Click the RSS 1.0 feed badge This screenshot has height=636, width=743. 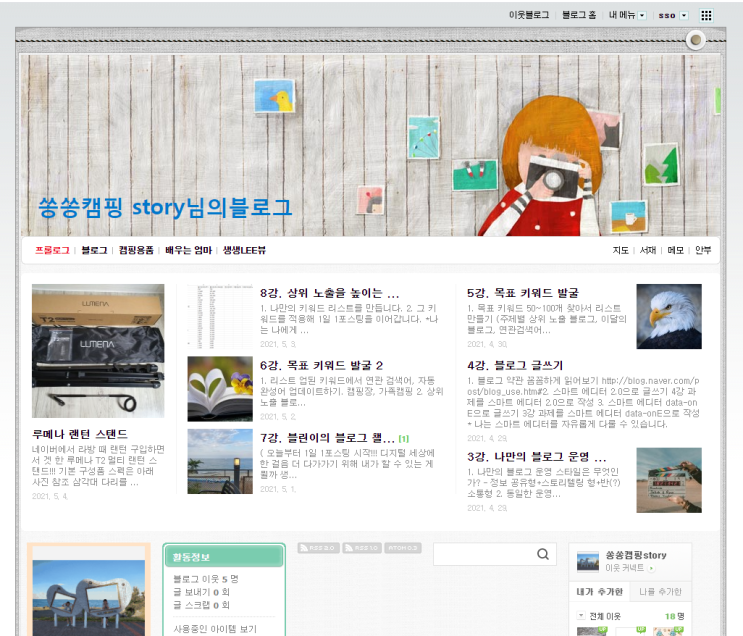[x=362, y=548]
